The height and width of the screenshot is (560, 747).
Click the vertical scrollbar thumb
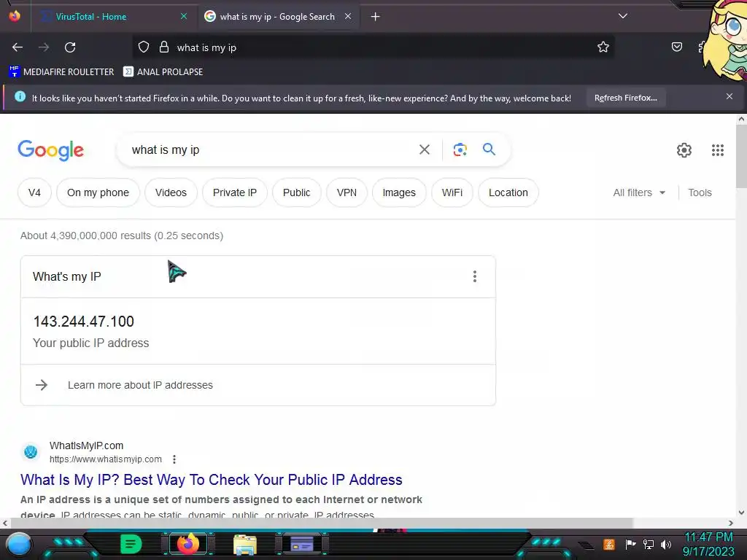741,156
